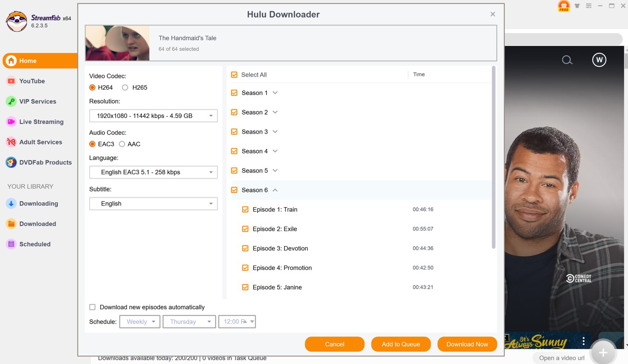Viewport: 628px width, 364px height.
Task: Open the Adult Services label
Action: [x=41, y=142]
